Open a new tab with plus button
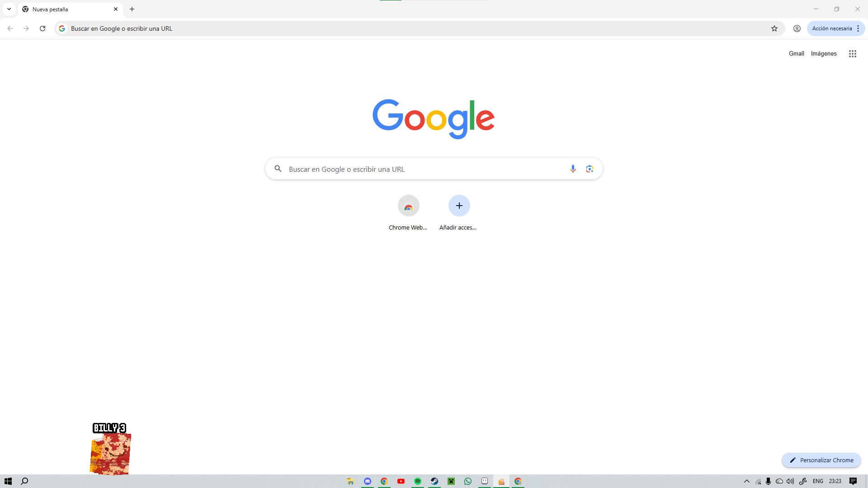 132,9
